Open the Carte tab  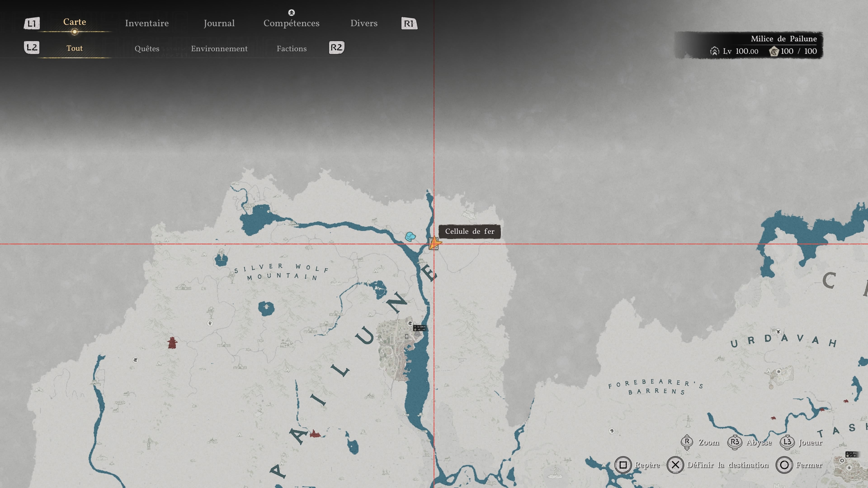tap(74, 22)
